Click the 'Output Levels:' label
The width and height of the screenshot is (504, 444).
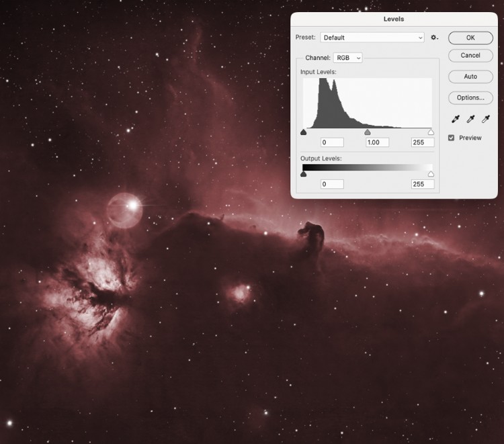click(321, 159)
